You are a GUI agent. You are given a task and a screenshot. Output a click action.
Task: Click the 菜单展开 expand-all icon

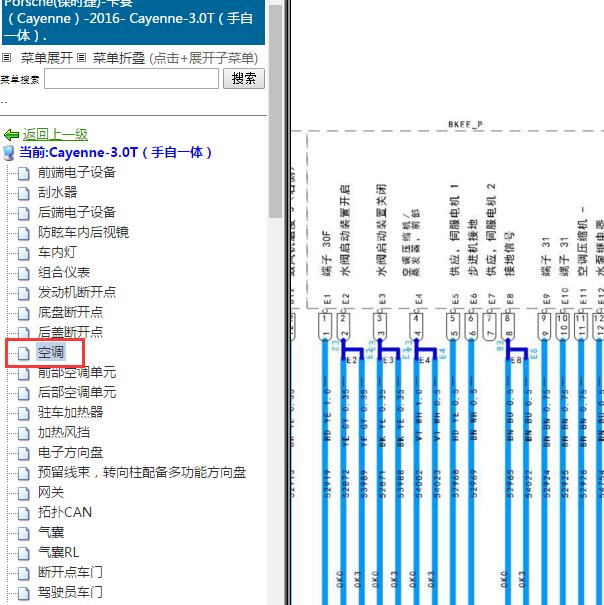click(x=6, y=58)
